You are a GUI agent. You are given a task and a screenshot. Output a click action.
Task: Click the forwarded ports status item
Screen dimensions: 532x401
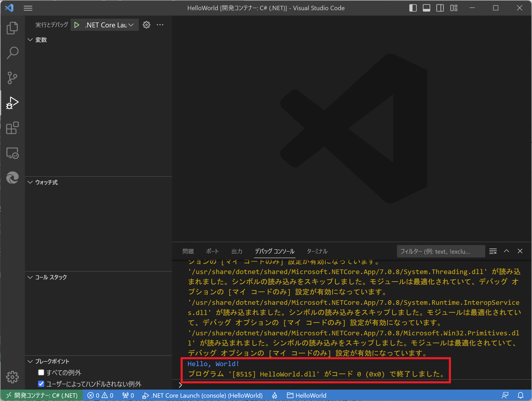(128, 395)
